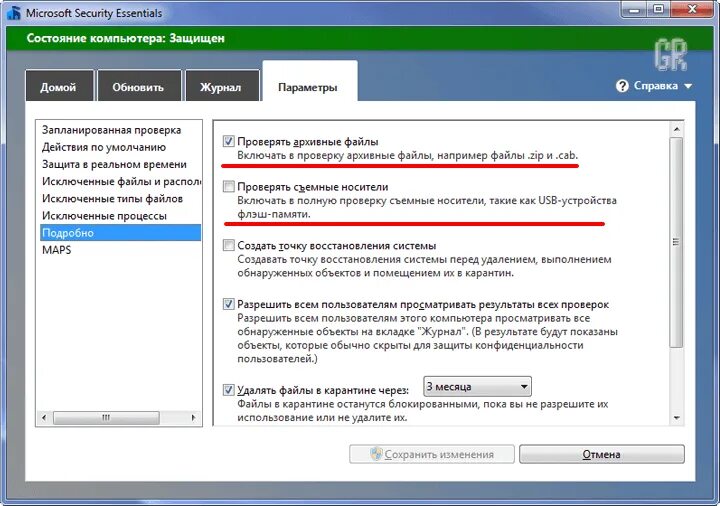Click the Справка help link text

[x=655, y=86]
